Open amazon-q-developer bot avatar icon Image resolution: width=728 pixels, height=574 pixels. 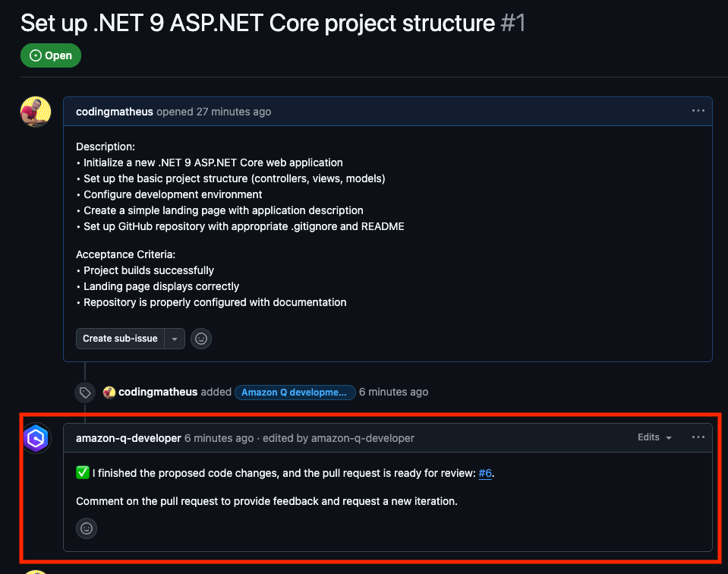pos(36,438)
